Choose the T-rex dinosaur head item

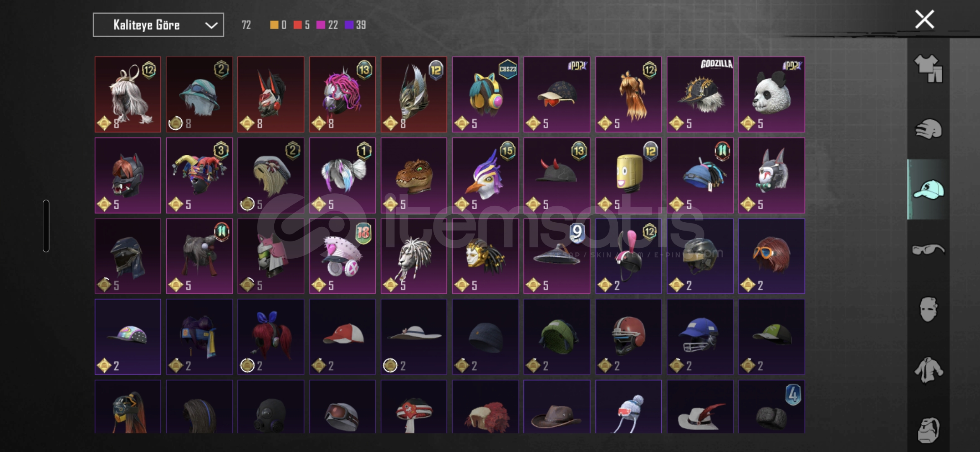click(414, 175)
